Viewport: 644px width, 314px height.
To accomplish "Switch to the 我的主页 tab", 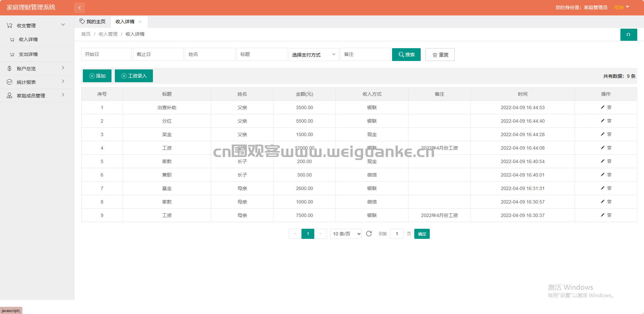I will tap(93, 22).
